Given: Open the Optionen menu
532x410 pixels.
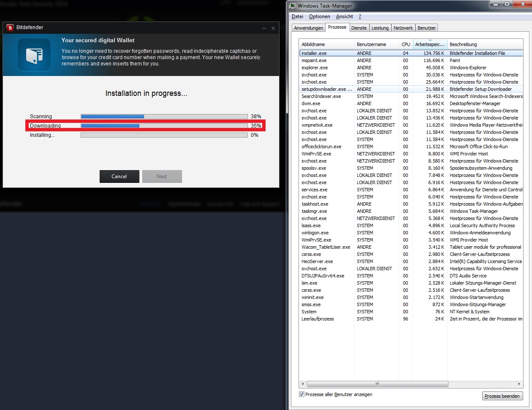Looking at the screenshot, I should click(x=320, y=16).
